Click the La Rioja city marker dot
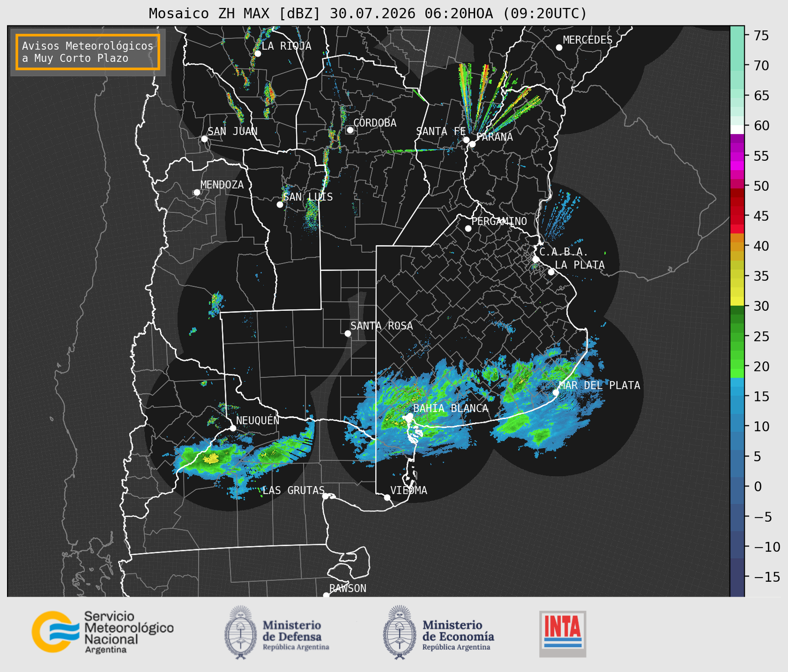 (257, 54)
